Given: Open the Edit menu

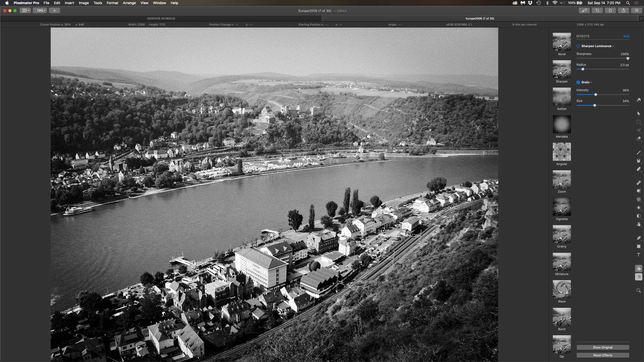Looking at the screenshot, I should 57,3.
